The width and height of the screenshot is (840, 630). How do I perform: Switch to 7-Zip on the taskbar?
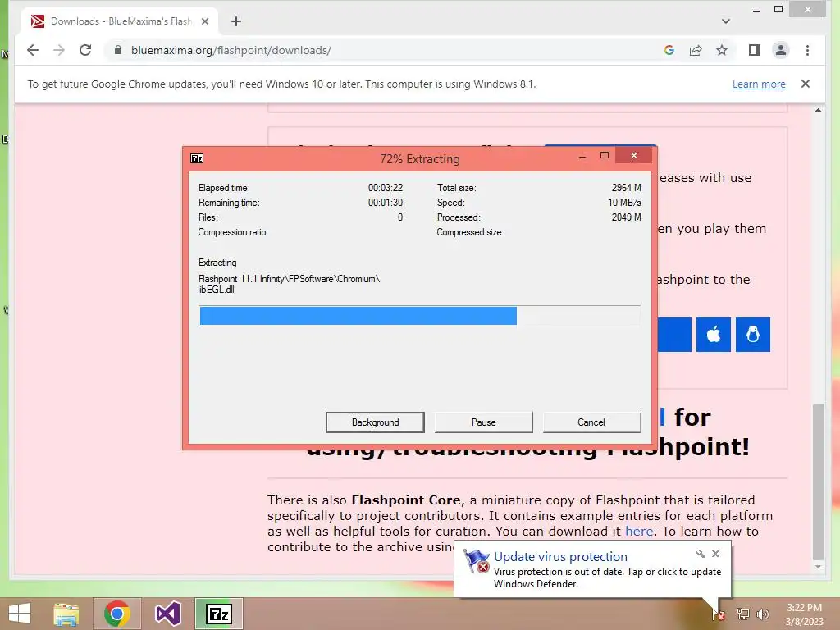click(218, 614)
